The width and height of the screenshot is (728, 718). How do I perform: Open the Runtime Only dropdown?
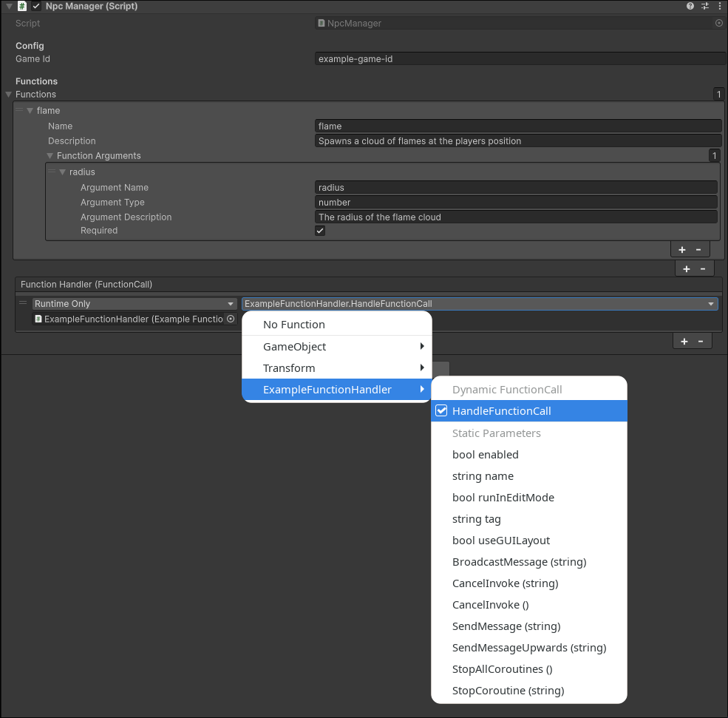[x=135, y=303]
